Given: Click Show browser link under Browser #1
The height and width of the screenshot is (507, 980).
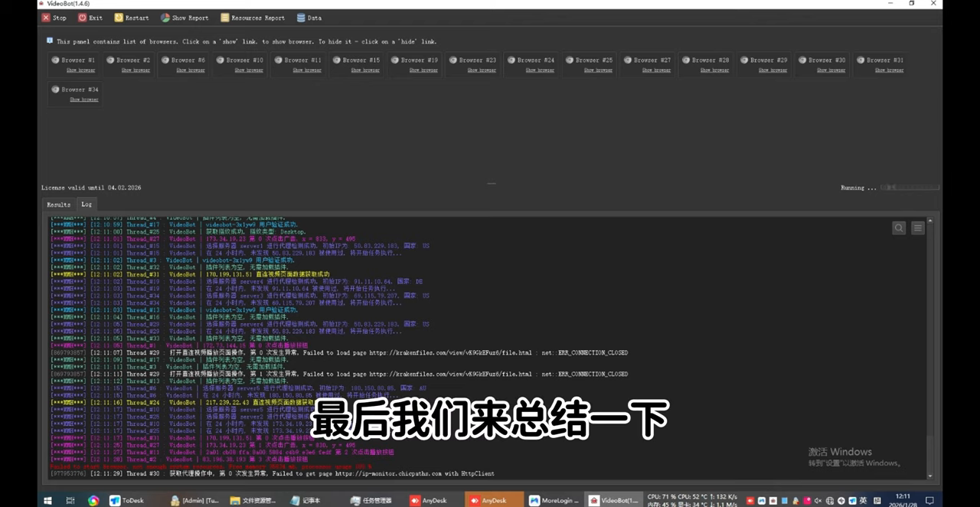Looking at the screenshot, I should coord(80,70).
